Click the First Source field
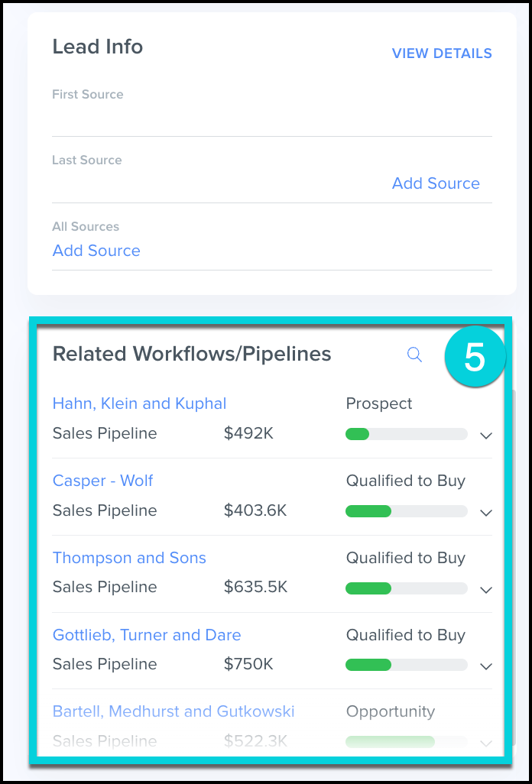The height and width of the screenshot is (784, 532). [x=271, y=118]
